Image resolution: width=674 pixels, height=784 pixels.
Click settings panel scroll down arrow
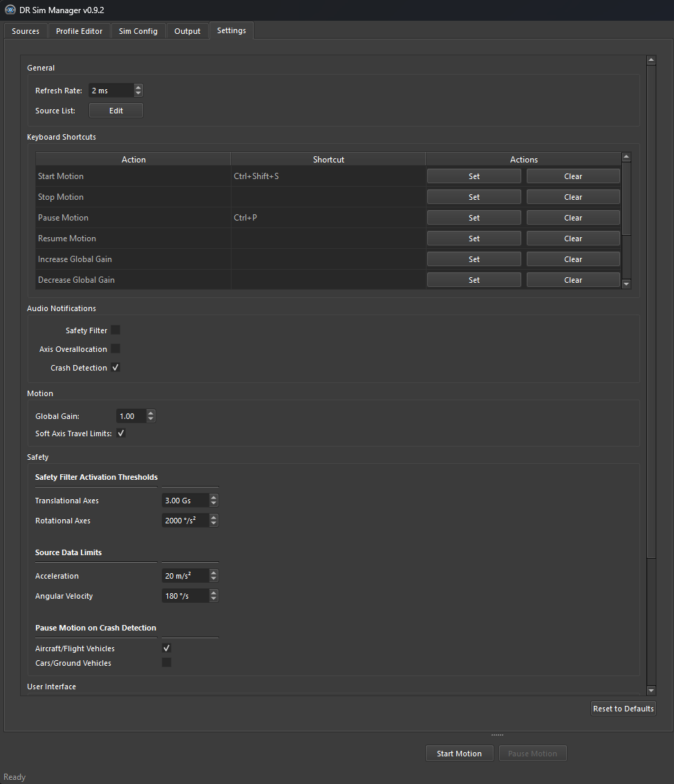[x=651, y=691]
